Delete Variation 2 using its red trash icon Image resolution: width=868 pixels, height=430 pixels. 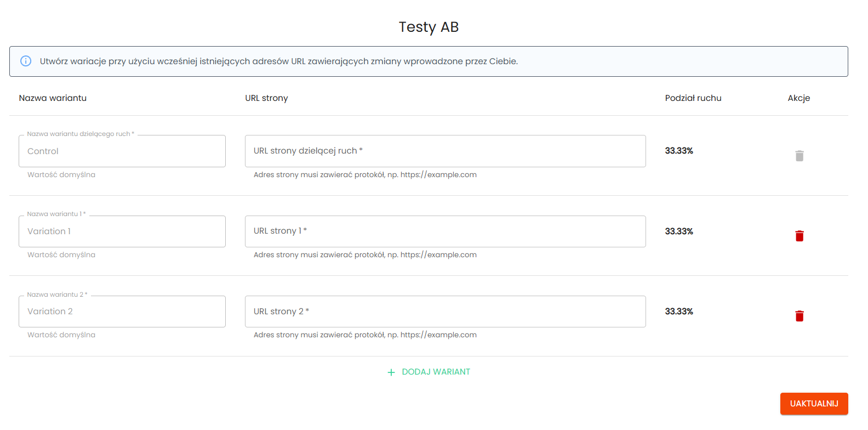799,316
